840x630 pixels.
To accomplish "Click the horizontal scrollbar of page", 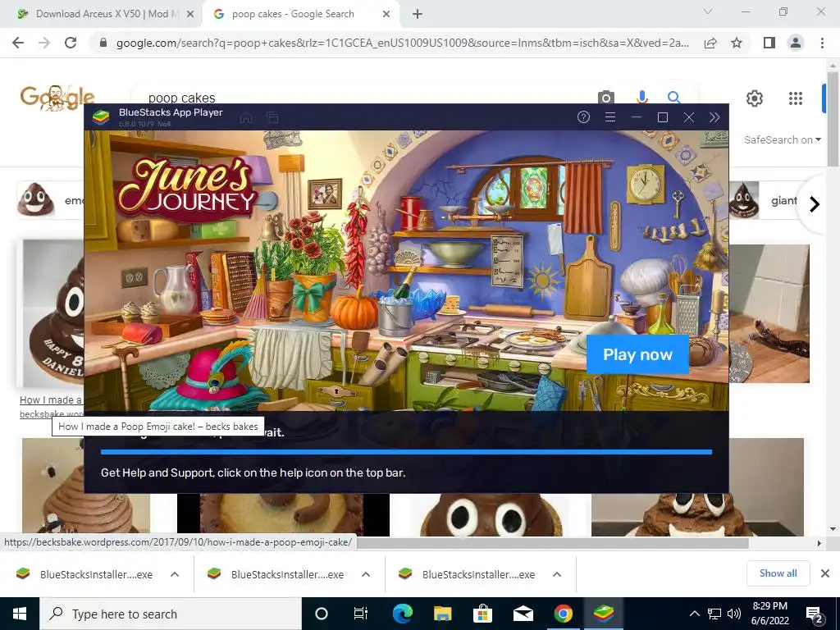I will click(x=552, y=543).
